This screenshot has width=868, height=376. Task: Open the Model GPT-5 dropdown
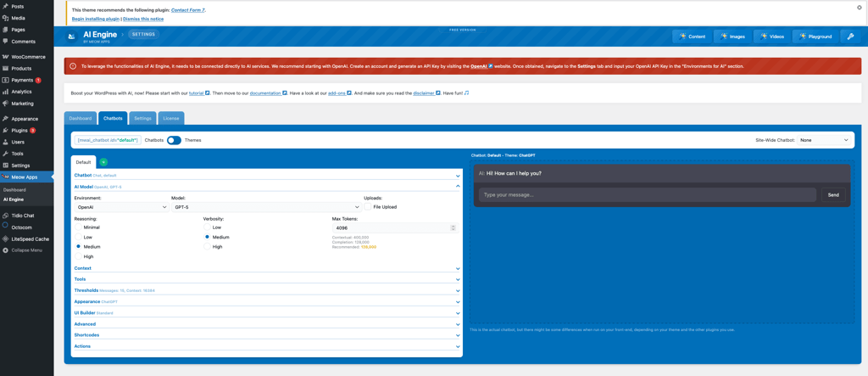[265, 207]
